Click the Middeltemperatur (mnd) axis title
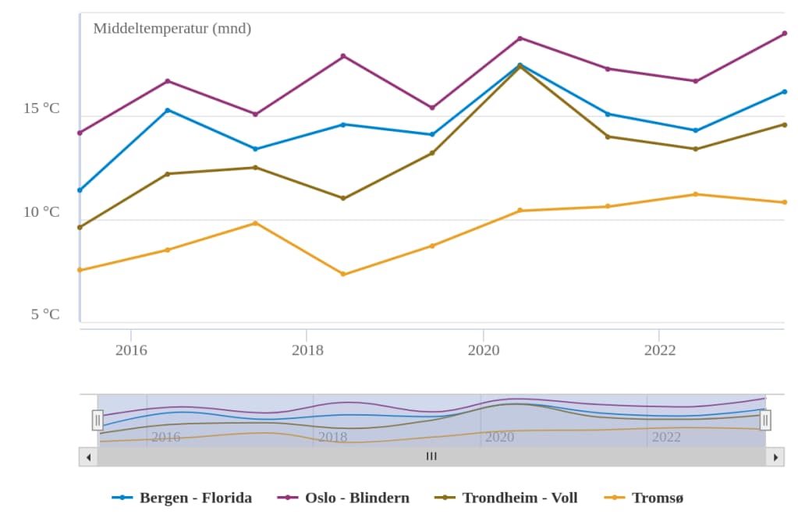The height and width of the screenshot is (532, 798). tap(172, 29)
